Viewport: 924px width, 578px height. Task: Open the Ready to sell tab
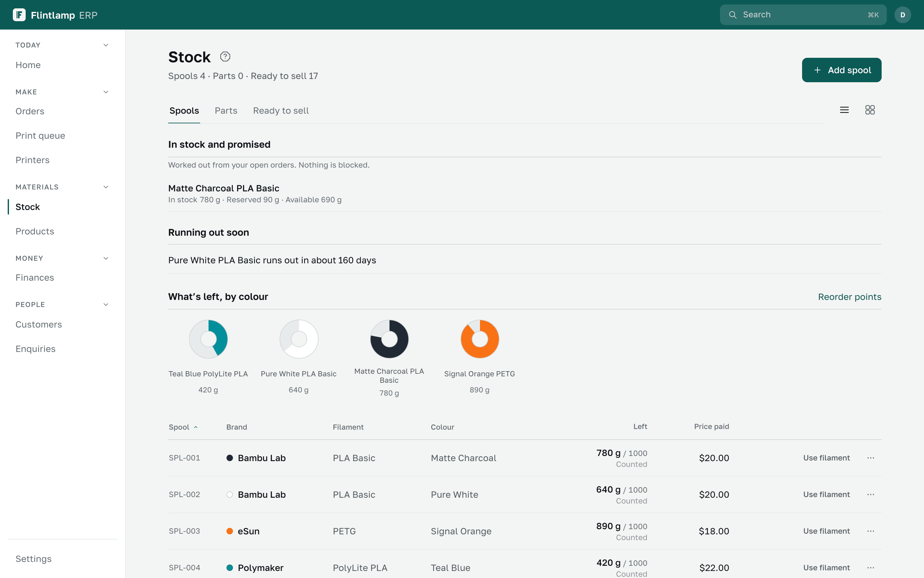point(281,111)
